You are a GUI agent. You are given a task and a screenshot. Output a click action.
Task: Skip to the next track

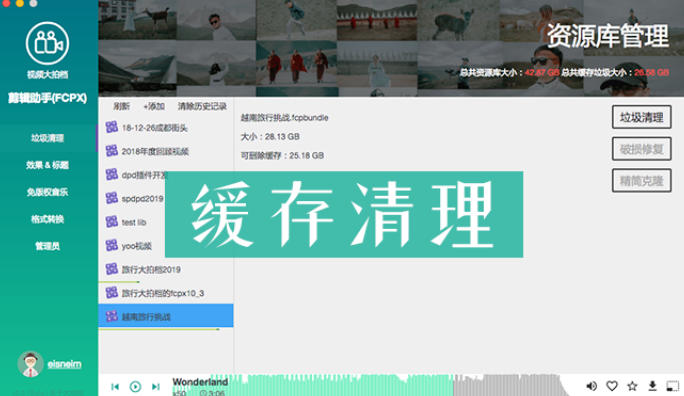coord(156,386)
